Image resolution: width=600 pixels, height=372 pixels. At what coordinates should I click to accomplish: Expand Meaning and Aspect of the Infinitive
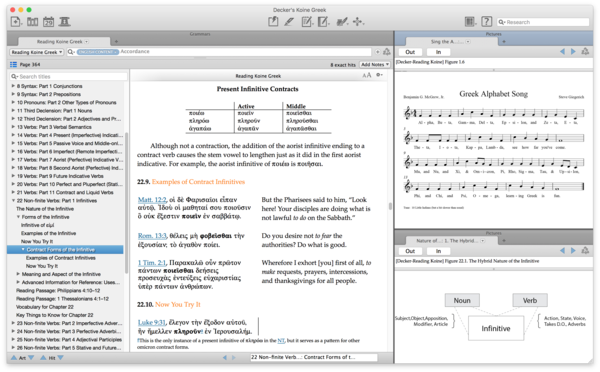(x=18, y=274)
